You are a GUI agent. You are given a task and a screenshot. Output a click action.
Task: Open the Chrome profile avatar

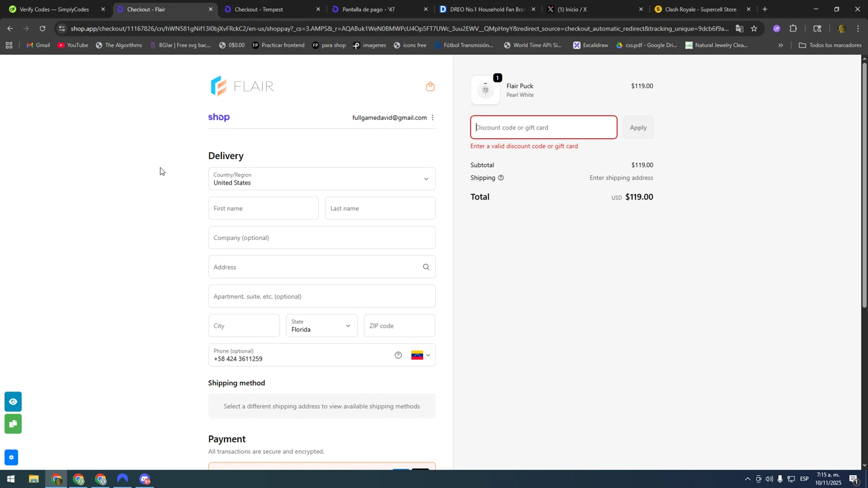[x=841, y=28]
